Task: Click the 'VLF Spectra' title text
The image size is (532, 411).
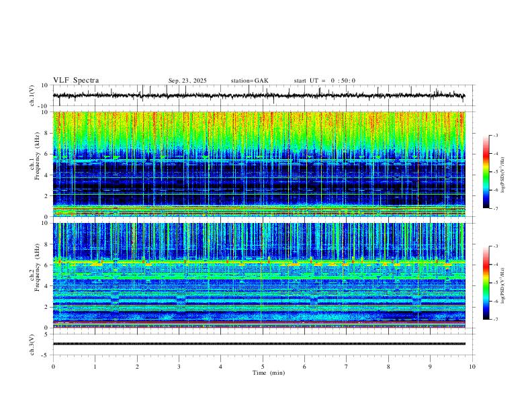Action: click(76, 81)
